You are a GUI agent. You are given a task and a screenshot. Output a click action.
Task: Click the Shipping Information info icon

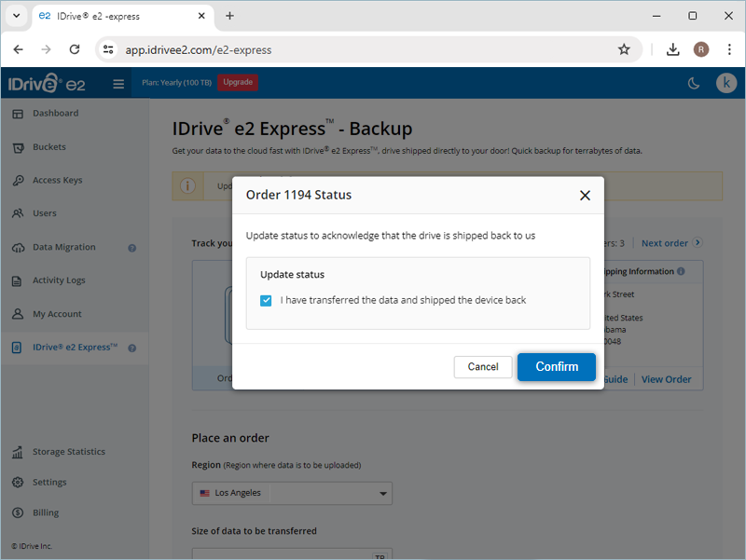681,271
